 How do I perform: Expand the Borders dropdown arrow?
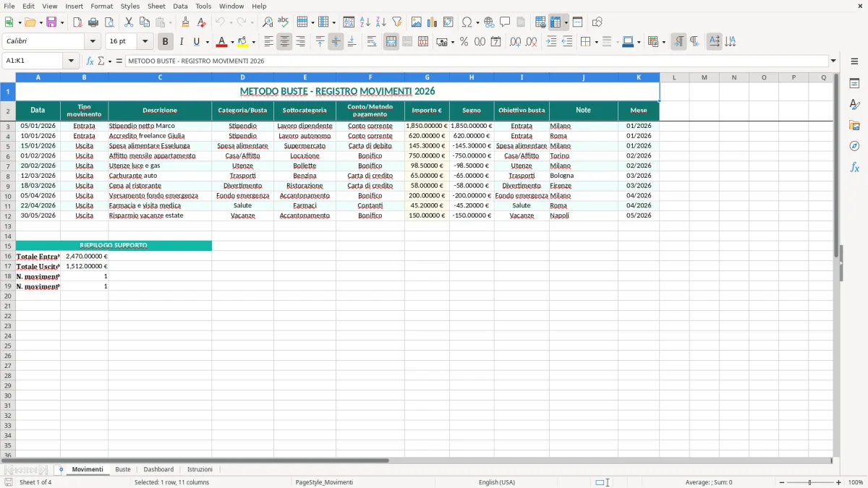pyautogui.click(x=596, y=42)
